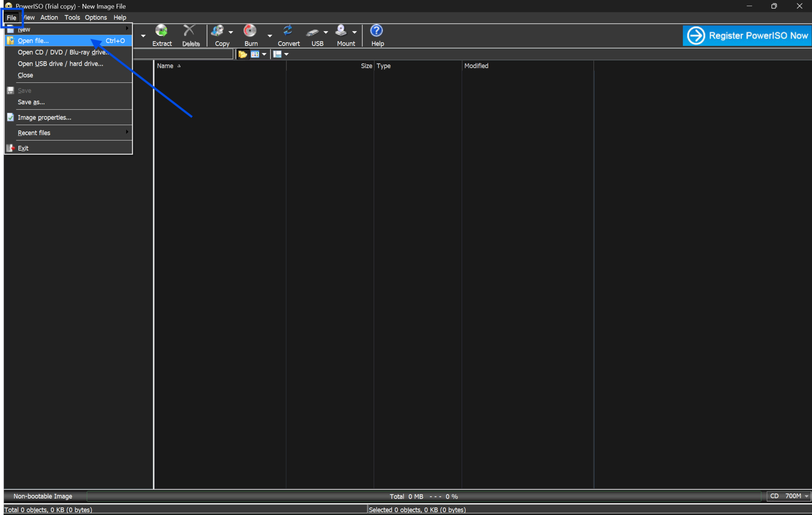Viewport: 812px width, 515px height.
Task: Expand the Copy dropdown arrow
Action: pyautogui.click(x=231, y=32)
